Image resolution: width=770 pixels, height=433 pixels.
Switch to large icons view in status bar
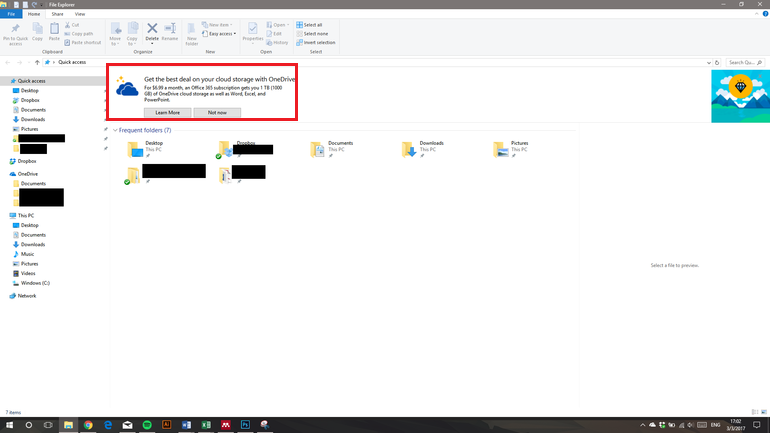(x=764, y=412)
